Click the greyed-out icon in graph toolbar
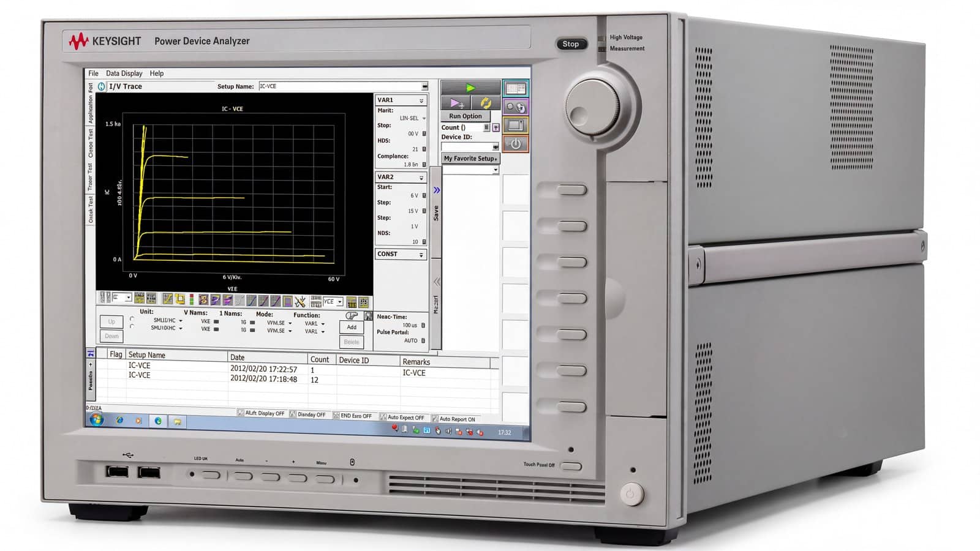 pos(239,301)
